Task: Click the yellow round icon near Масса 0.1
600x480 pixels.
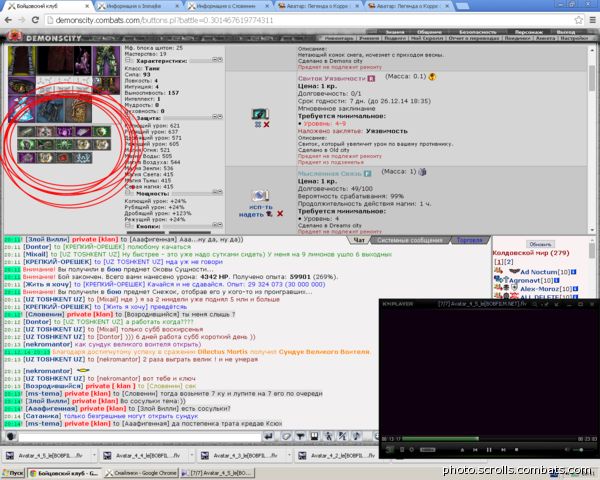Action: [x=432, y=77]
